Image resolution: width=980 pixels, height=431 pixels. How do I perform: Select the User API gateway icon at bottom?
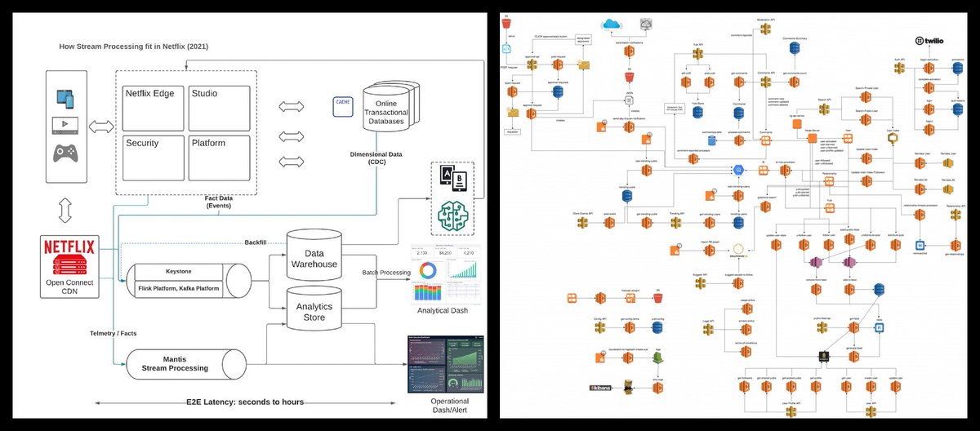pos(871,411)
